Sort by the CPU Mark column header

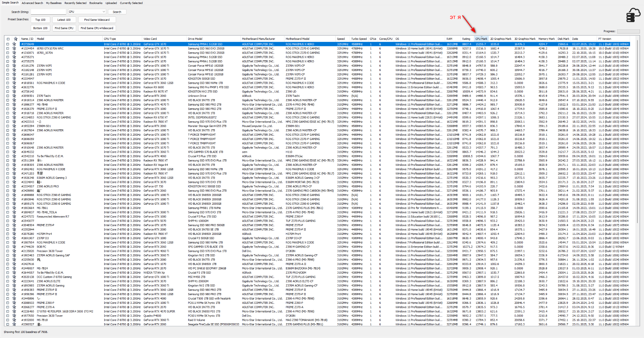point(481,39)
